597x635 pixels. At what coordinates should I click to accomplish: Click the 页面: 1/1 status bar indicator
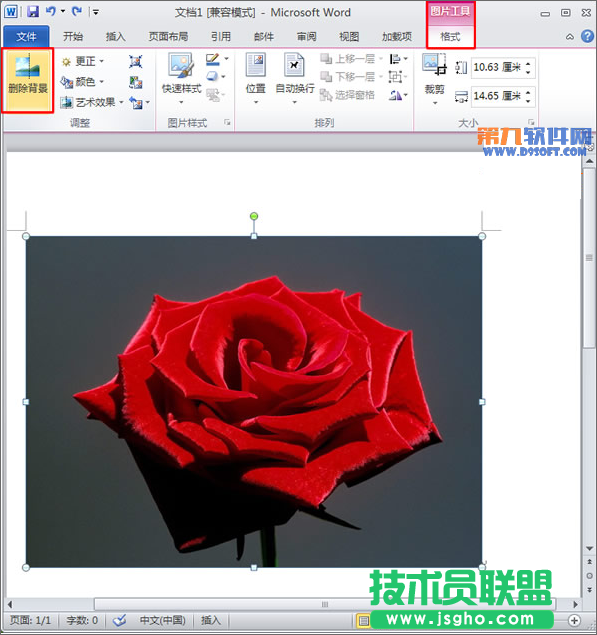click(x=30, y=620)
